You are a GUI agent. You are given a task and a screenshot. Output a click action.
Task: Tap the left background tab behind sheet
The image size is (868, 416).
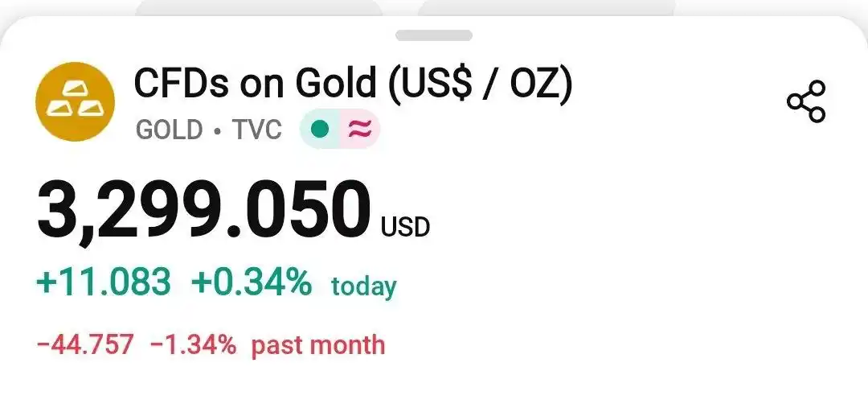(x=259, y=7)
